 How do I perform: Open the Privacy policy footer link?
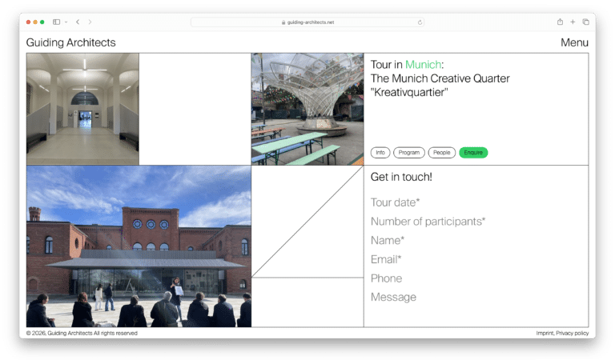point(572,333)
